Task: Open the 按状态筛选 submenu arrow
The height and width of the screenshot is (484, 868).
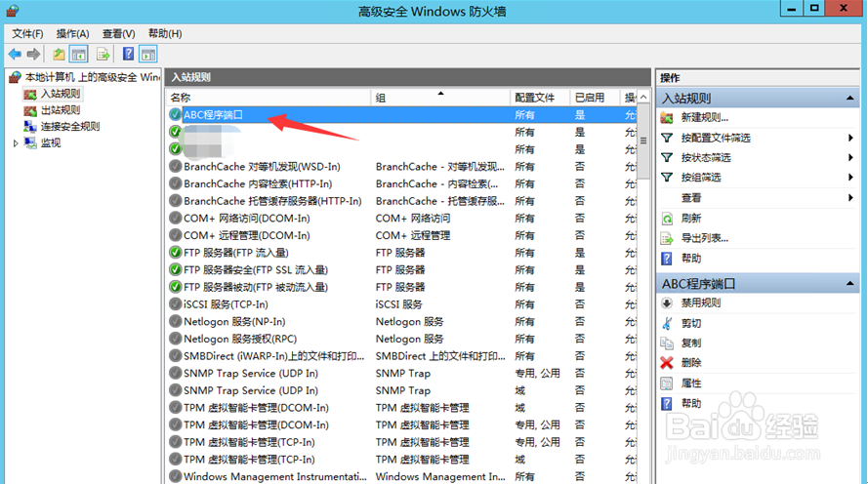Action: click(x=850, y=158)
